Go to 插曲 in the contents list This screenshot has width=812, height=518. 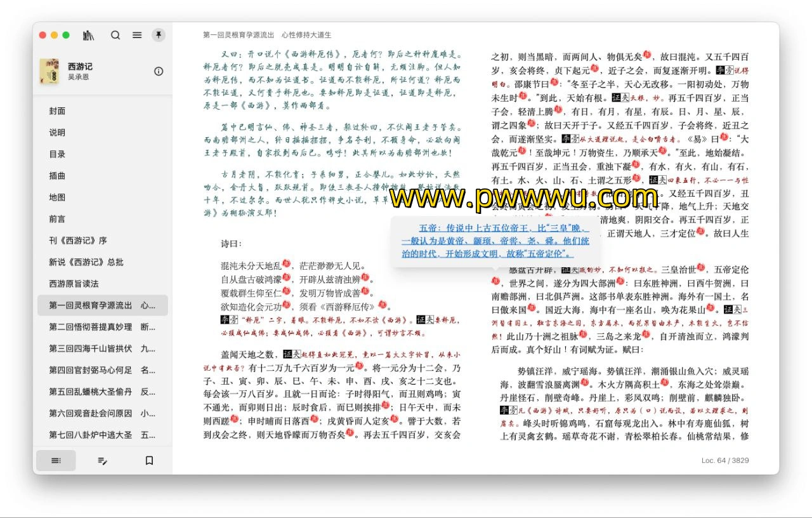pyautogui.click(x=103, y=176)
